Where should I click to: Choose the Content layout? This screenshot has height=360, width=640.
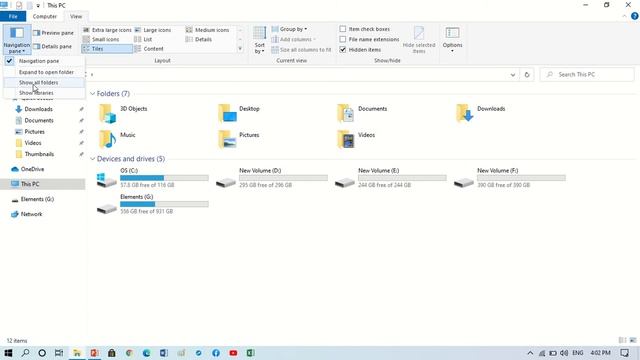pos(149,49)
